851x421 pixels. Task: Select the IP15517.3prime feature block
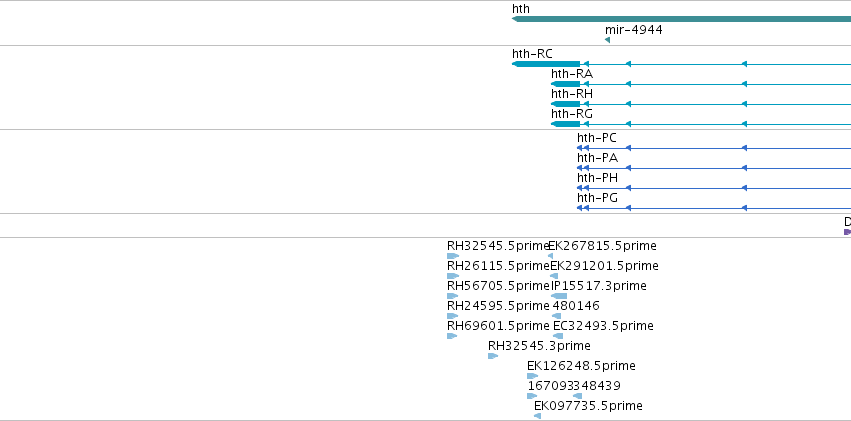tap(559, 296)
